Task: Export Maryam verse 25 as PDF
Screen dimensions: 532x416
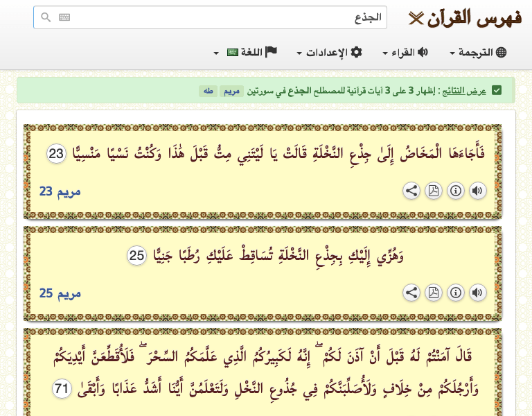Action: click(x=434, y=293)
